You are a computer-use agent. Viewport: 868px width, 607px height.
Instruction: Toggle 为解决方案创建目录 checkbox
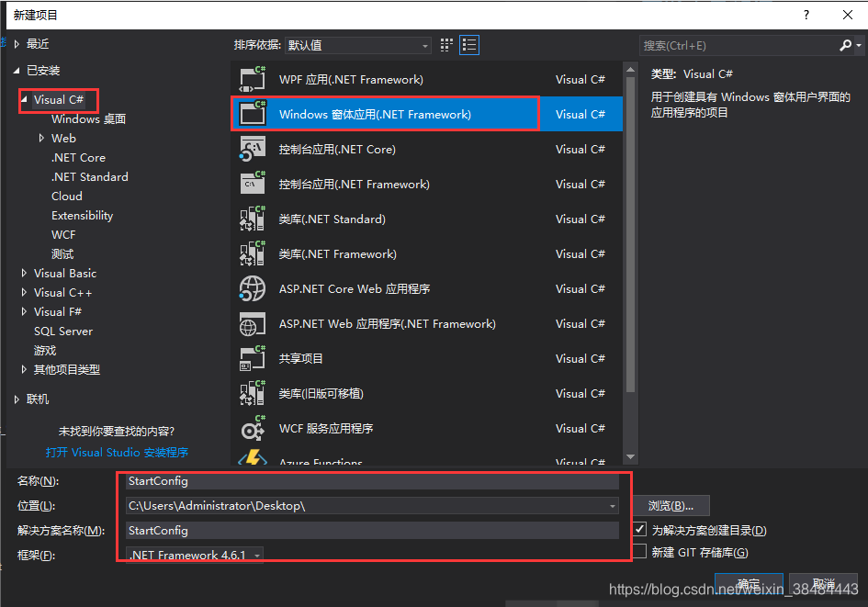(640, 529)
